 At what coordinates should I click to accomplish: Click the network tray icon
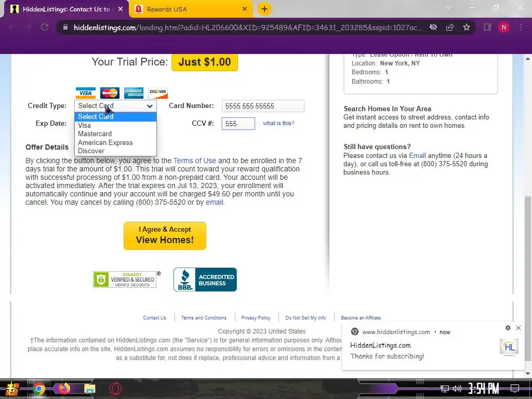445,389
